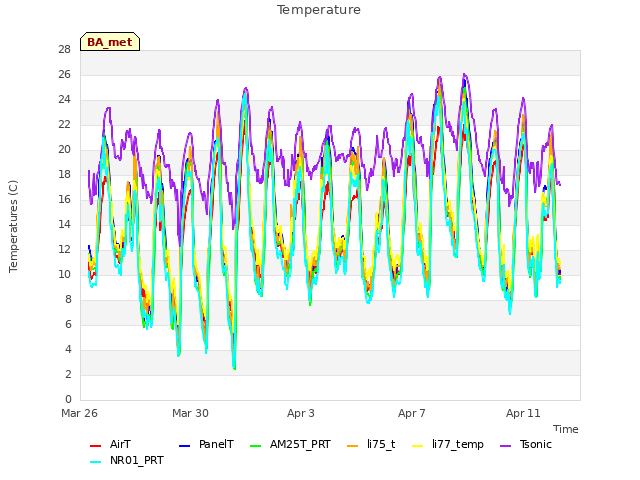Click the Apr 7 x-axis tick label
This screenshot has height=480, width=640.
[x=412, y=413]
